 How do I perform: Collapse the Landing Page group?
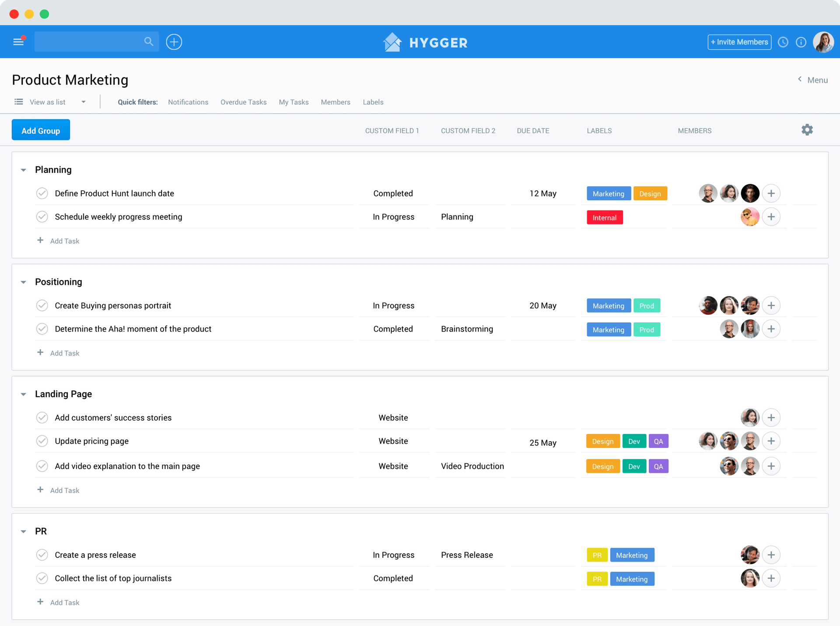tap(24, 394)
